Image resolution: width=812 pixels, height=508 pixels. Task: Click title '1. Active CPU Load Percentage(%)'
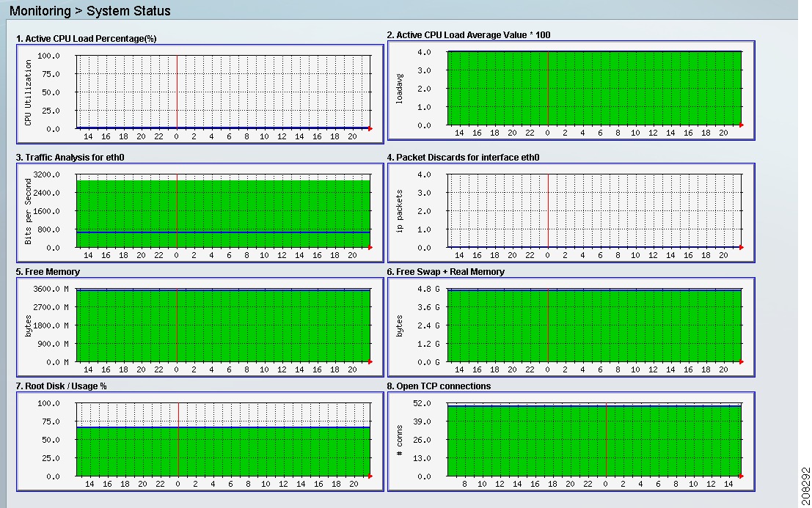click(86, 39)
